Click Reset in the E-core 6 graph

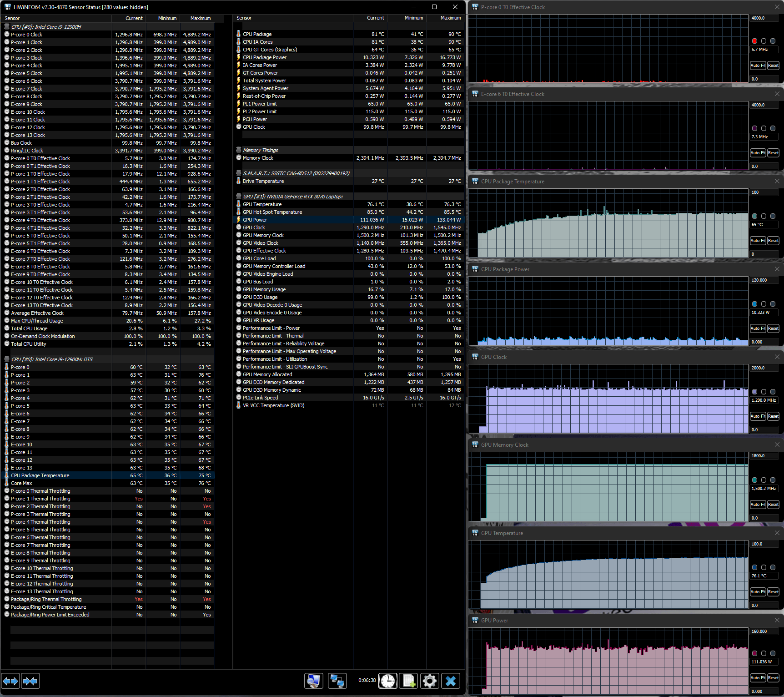(x=774, y=153)
